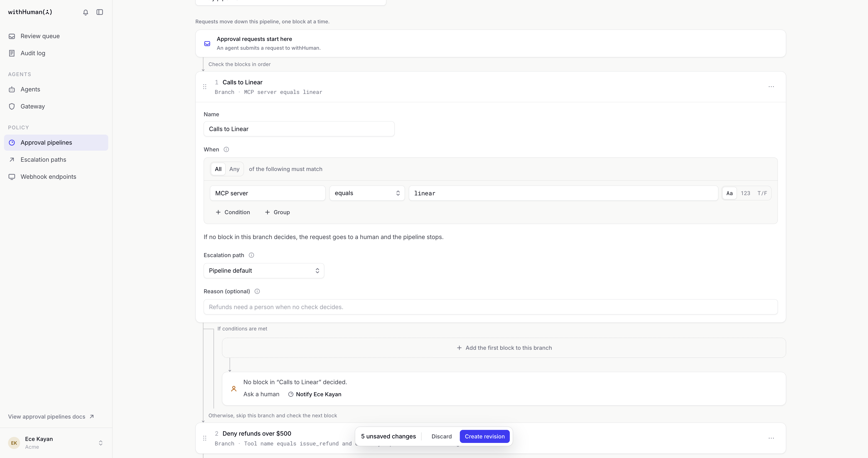The image size is (868, 458).
Task: Discard unsaved changes
Action: point(442,436)
